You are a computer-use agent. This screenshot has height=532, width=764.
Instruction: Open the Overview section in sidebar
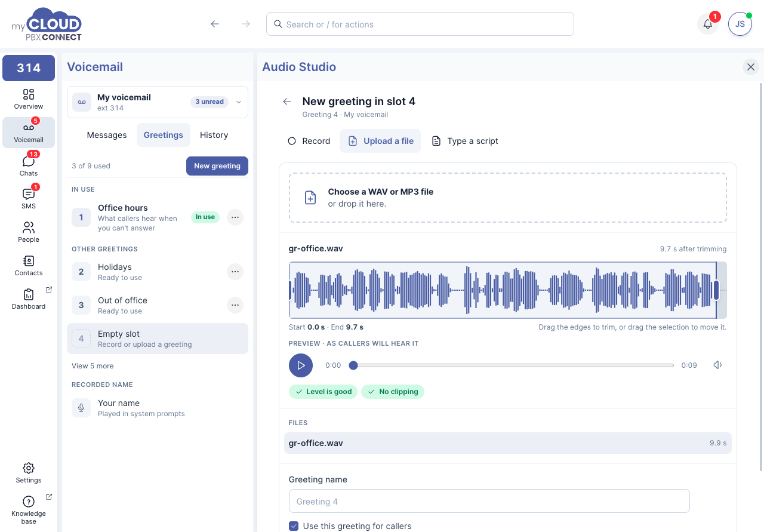point(29,99)
